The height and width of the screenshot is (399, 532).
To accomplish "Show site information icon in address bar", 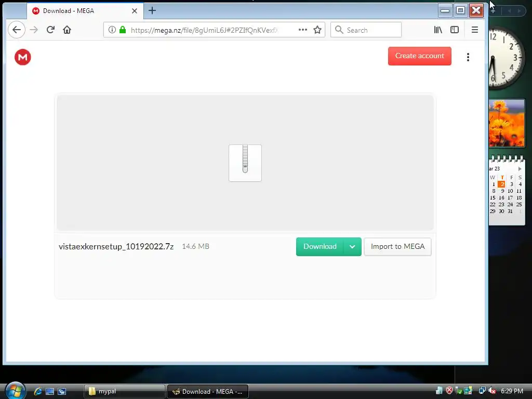I will point(112,30).
